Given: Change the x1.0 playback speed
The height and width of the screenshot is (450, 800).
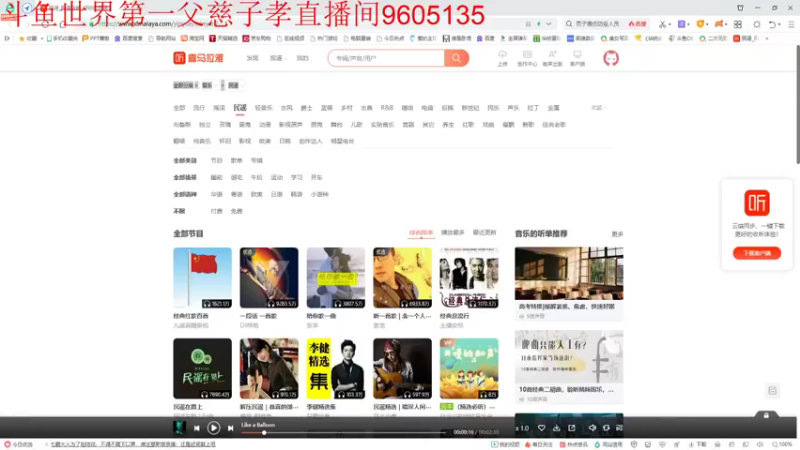Looking at the screenshot, I should click(522, 428).
